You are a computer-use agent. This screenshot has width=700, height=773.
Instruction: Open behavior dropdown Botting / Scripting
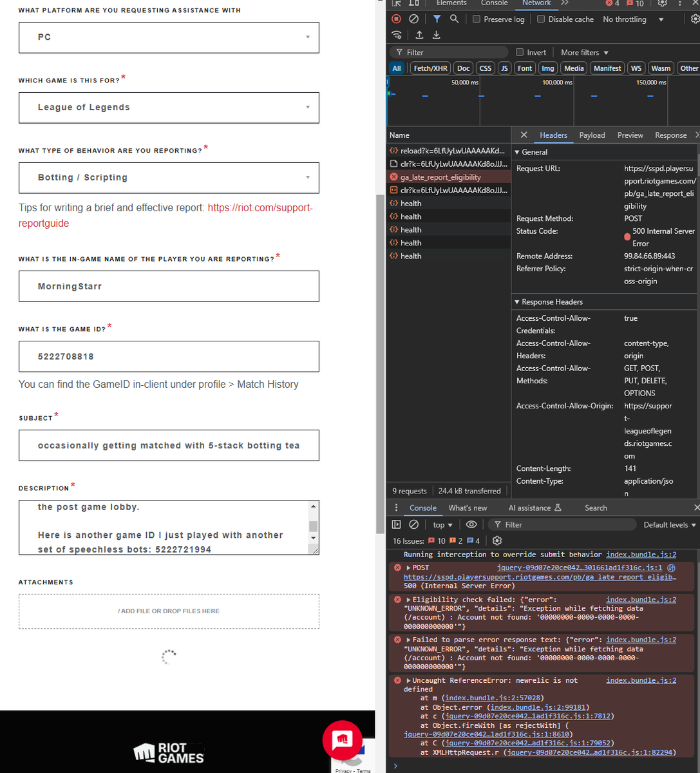click(x=169, y=178)
